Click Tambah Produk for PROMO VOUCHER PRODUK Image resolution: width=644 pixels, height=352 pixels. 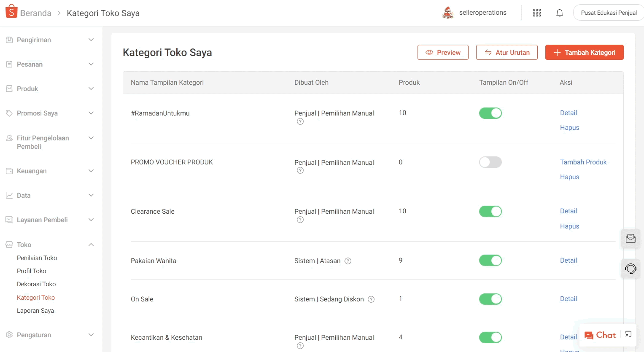(x=583, y=162)
